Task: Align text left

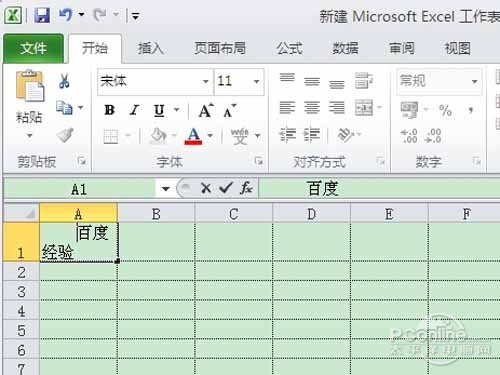Action: tap(287, 108)
